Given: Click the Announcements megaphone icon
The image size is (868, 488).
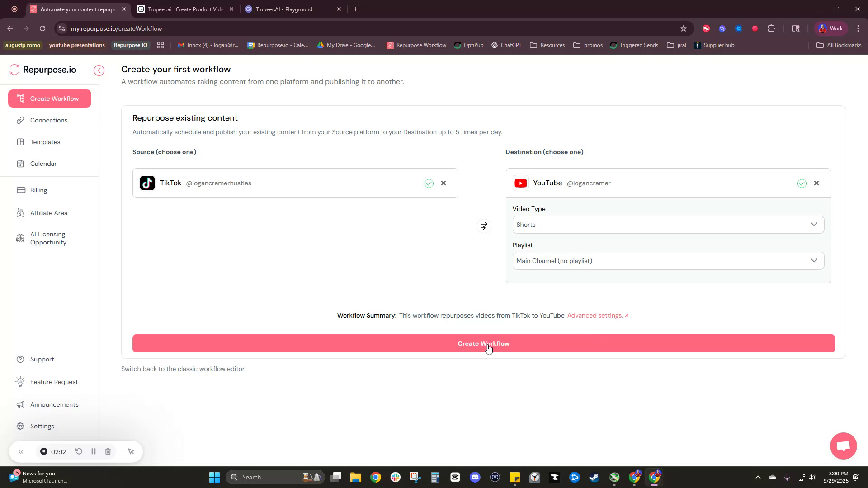Looking at the screenshot, I should [20, 404].
